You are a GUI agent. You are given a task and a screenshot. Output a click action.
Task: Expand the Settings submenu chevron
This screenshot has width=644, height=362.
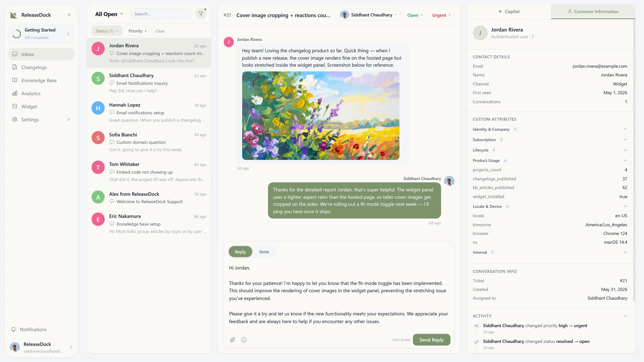pyautogui.click(x=68, y=119)
